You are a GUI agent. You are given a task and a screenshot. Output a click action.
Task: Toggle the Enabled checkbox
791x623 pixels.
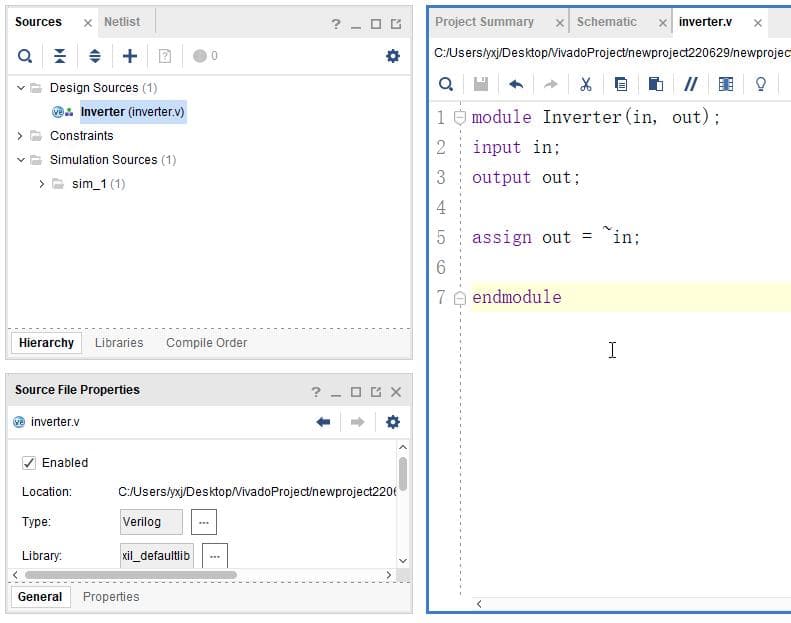point(29,463)
